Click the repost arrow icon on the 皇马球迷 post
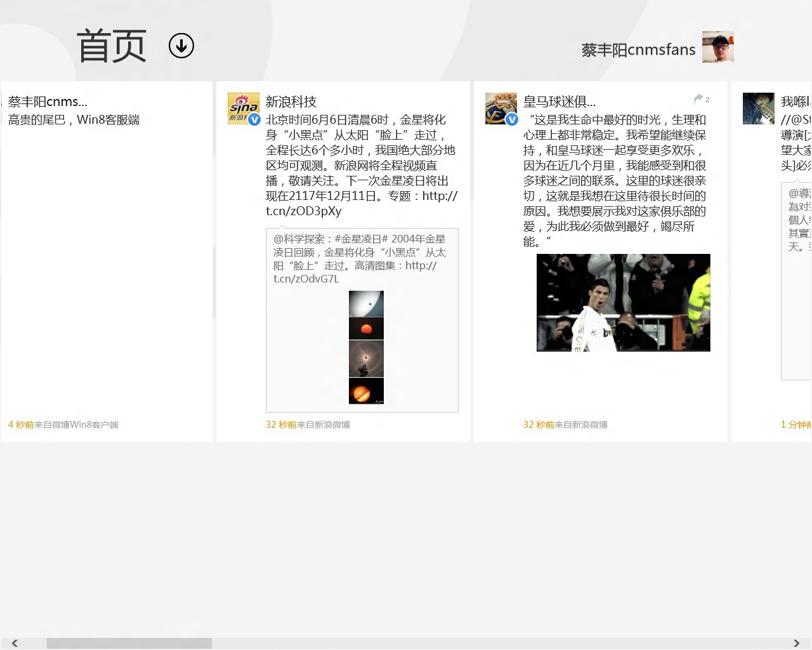The height and width of the screenshot is (650, 812). coord(698,99)
